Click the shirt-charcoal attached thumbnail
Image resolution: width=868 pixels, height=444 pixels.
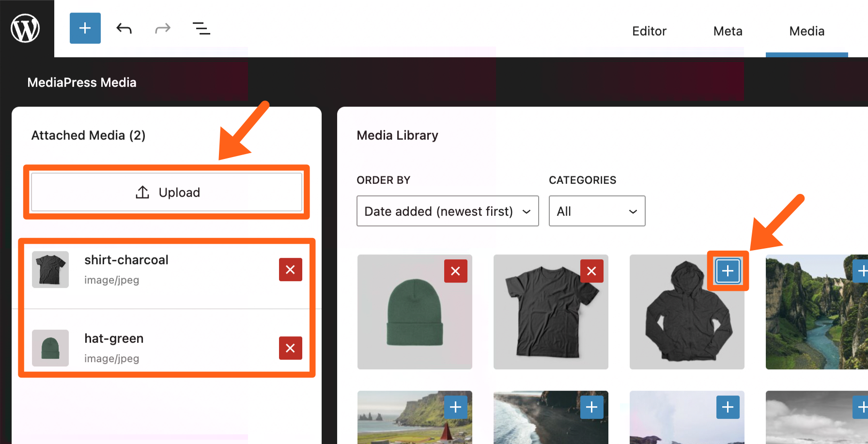click(50, 270)
